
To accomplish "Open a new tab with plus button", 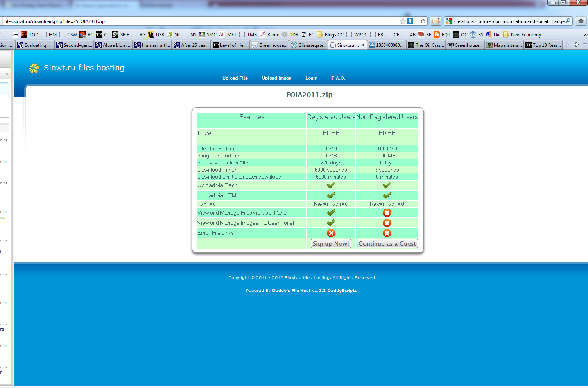I will point(576,45).
